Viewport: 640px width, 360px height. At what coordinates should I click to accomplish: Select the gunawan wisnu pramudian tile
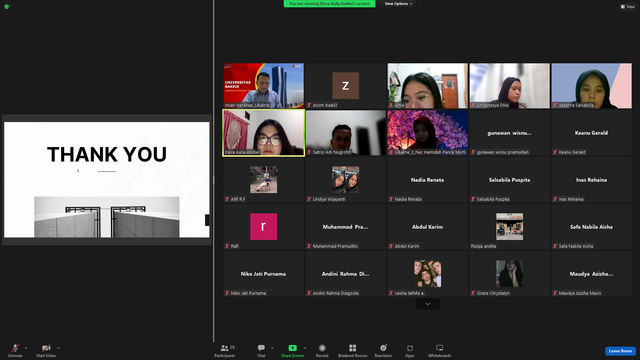coord(509,133)
